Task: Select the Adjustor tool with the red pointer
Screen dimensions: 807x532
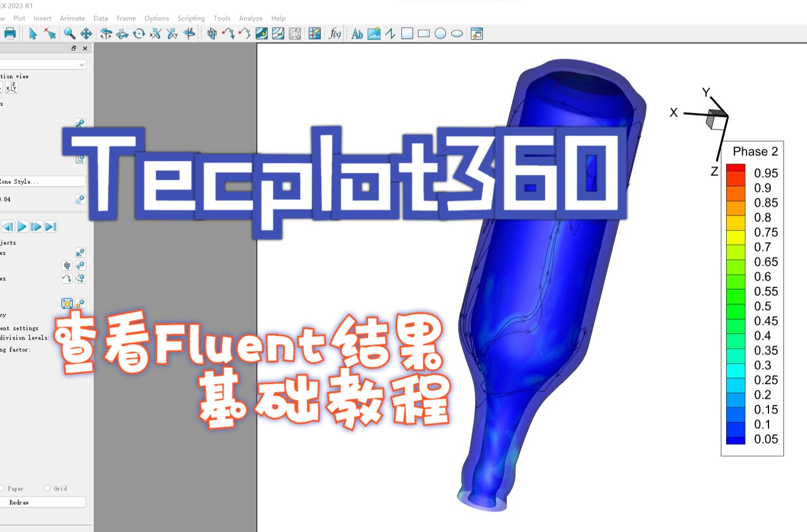Action: tap(50, 34)
